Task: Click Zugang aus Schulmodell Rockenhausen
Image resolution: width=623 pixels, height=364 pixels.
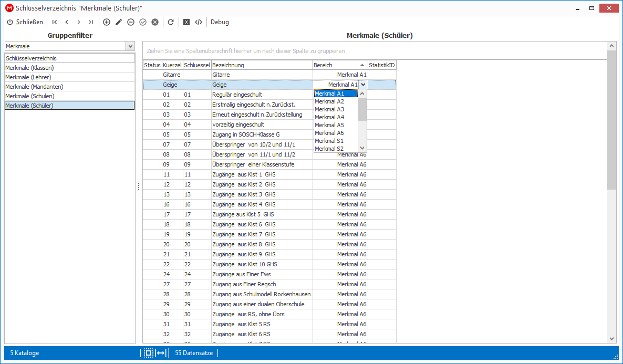Action: pos(262,294)
